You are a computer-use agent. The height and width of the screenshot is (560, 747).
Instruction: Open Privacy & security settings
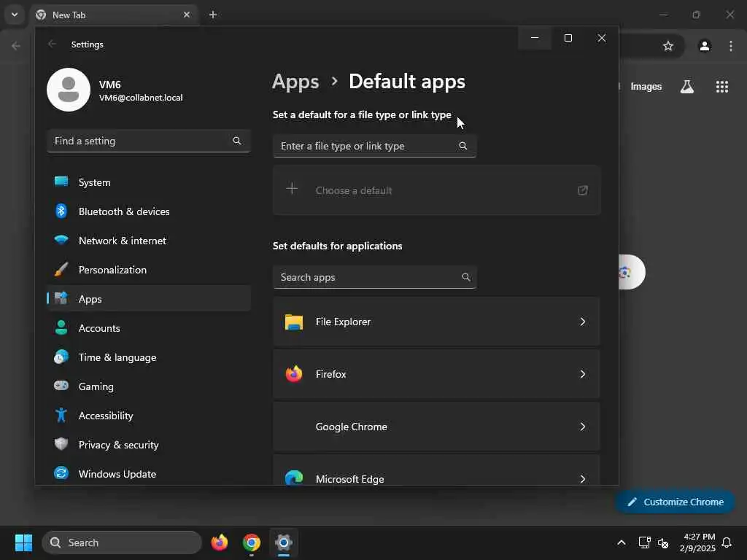point(149,444)
